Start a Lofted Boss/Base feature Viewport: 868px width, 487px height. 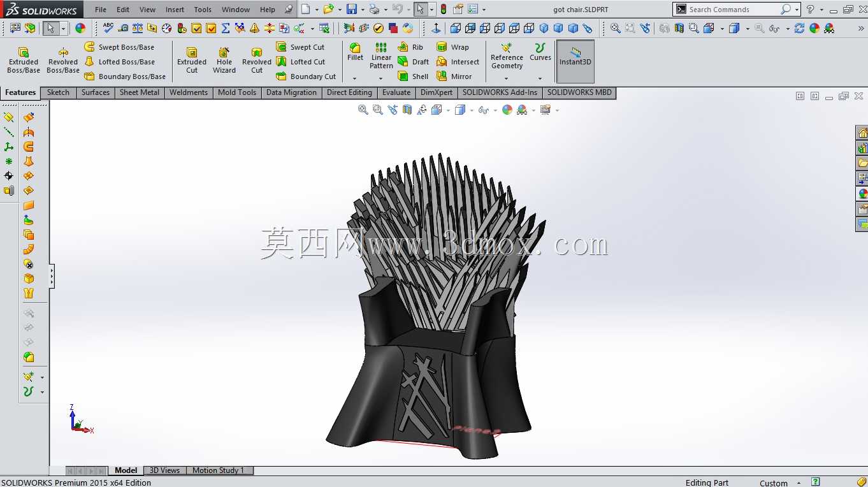point(119,62)
